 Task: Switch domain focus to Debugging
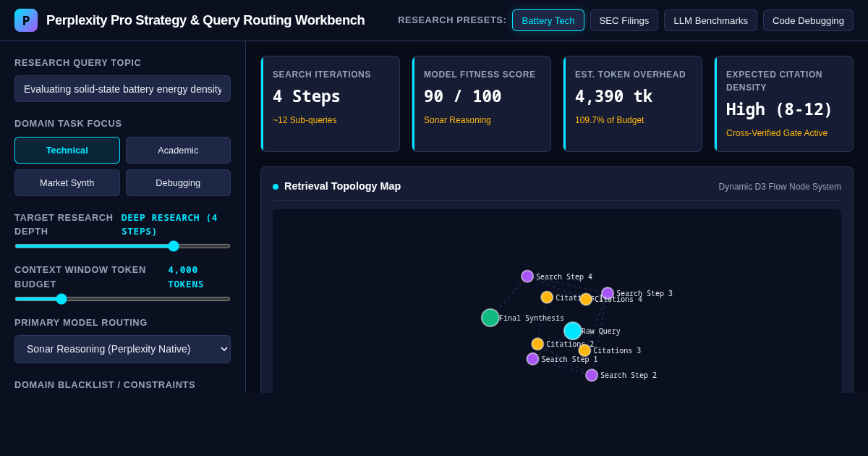[x=178, y=183]
